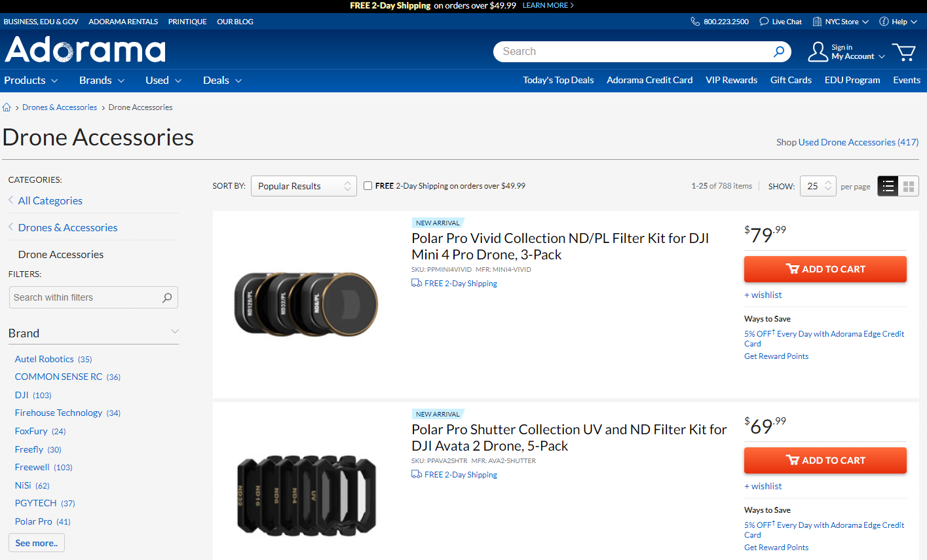Click the NYC Store building icon

[x=817, y=22]
